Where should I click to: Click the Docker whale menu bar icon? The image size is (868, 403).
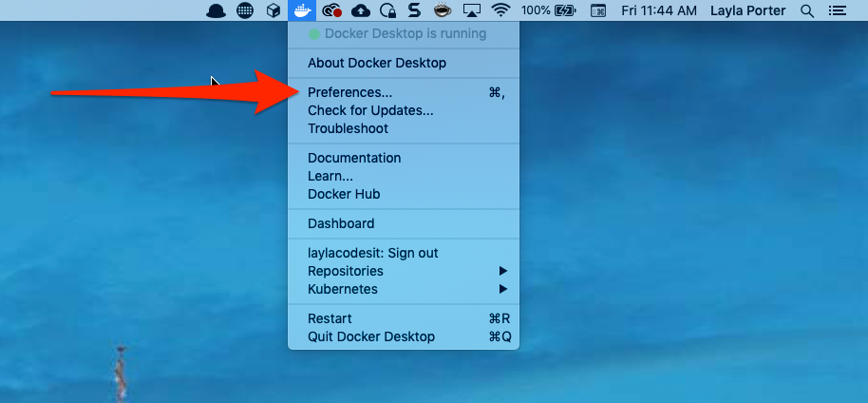[302, 10]
